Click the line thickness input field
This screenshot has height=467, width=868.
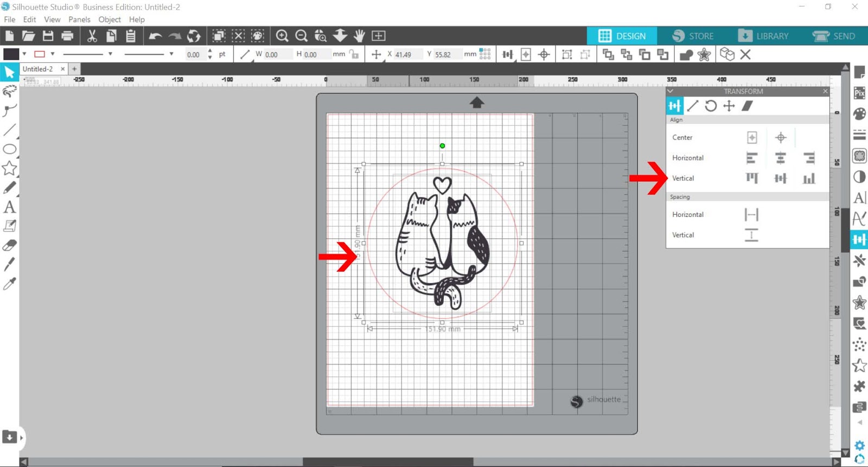[x=195, y=54]
